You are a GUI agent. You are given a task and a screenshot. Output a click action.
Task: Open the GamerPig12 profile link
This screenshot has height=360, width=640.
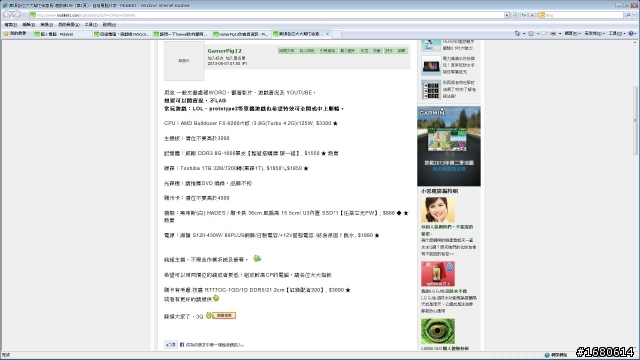224,51
